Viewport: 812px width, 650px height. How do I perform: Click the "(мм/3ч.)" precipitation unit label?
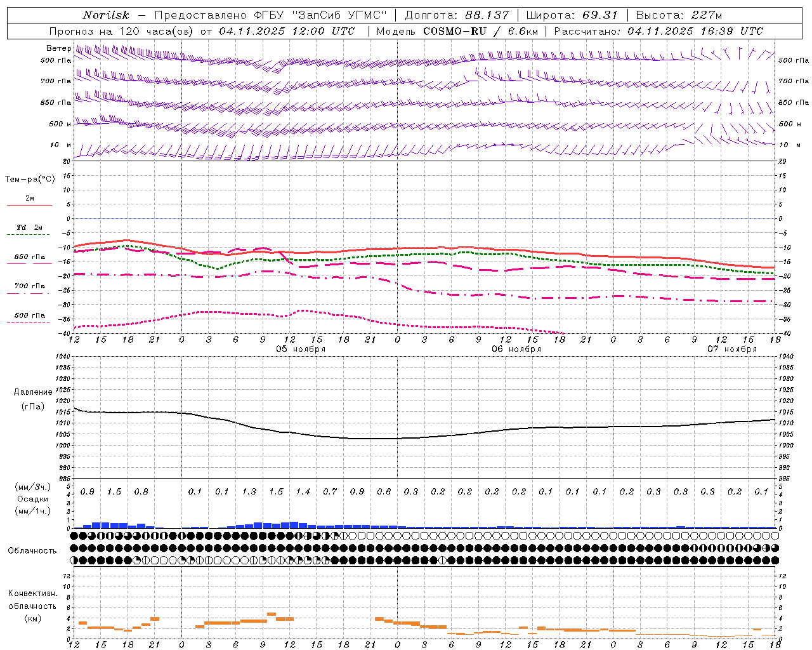pyautogui.click(x=33, y=487)
